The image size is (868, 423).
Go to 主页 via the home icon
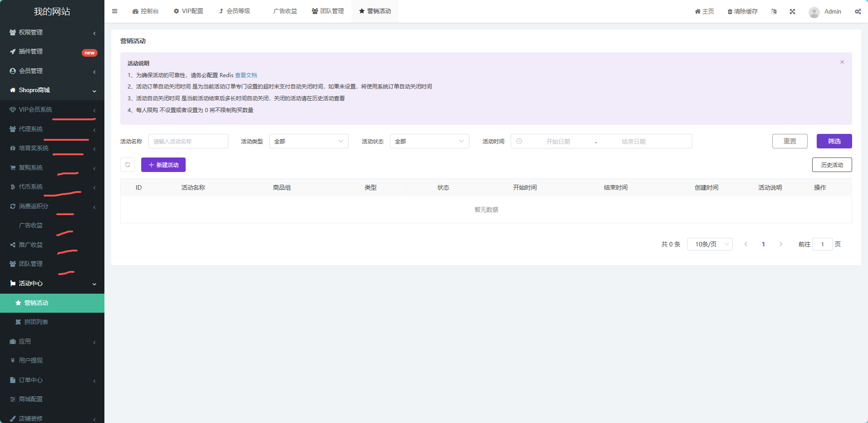pyautogui.click(x=697, y=12)
